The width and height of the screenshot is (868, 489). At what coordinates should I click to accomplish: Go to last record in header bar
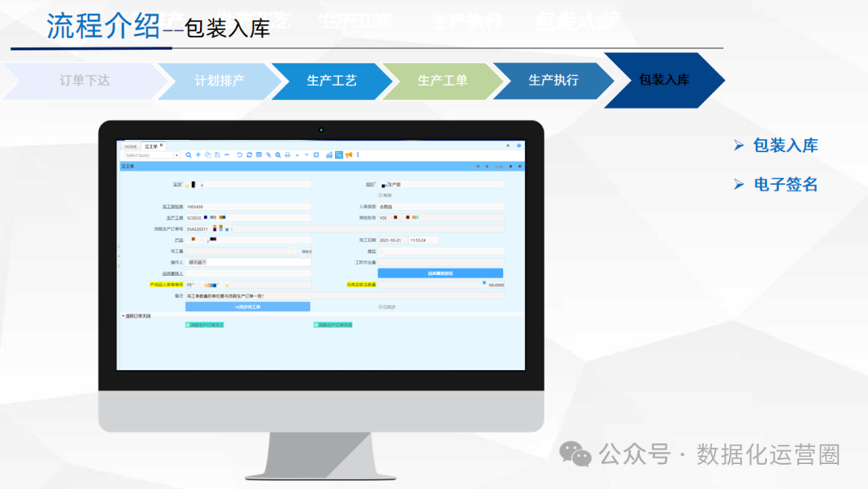click(x=519, y=166)
